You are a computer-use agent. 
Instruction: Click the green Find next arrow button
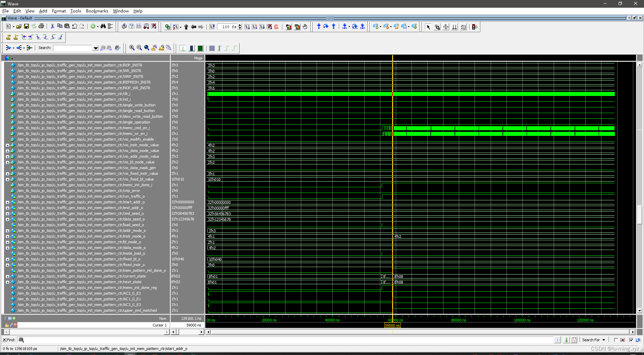[566, 340]
